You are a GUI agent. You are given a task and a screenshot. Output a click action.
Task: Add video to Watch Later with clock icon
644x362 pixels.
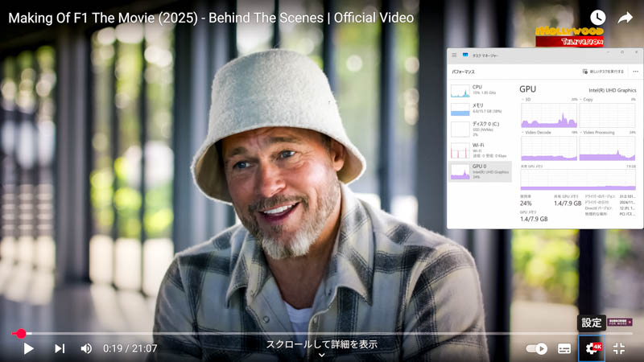point(597,17)
